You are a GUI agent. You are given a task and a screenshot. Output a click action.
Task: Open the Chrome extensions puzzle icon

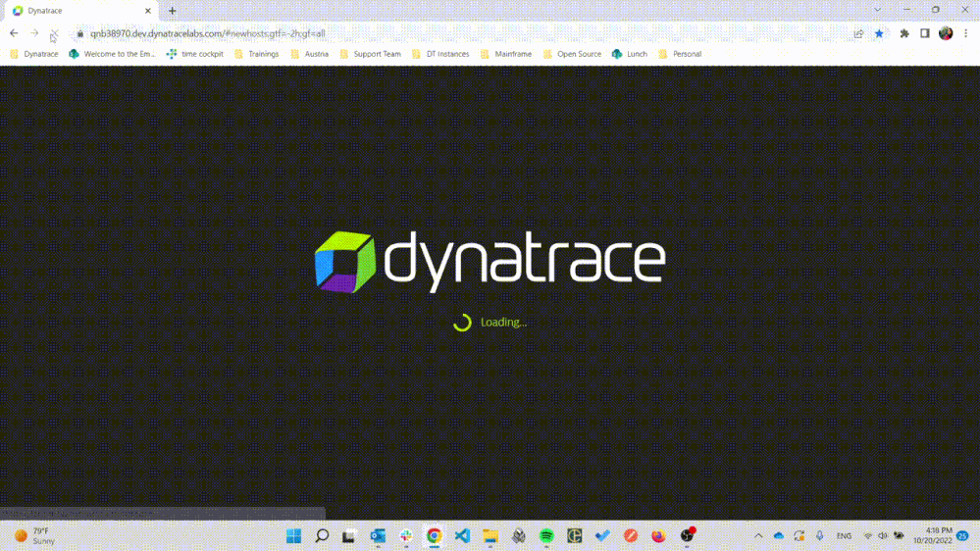904,33
